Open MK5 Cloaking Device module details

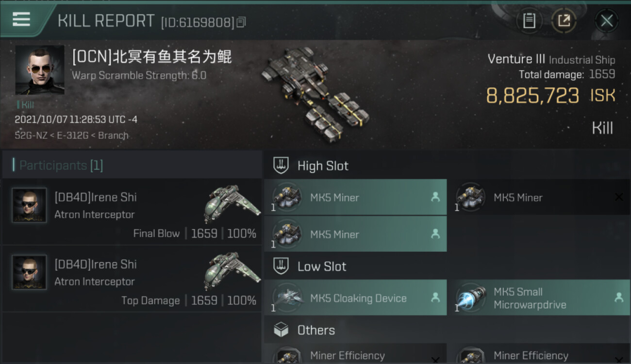pos(355,298)
